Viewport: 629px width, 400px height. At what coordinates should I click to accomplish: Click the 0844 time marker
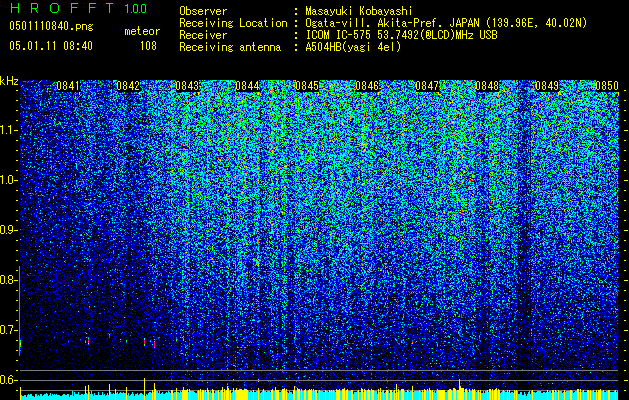(248, 86)
